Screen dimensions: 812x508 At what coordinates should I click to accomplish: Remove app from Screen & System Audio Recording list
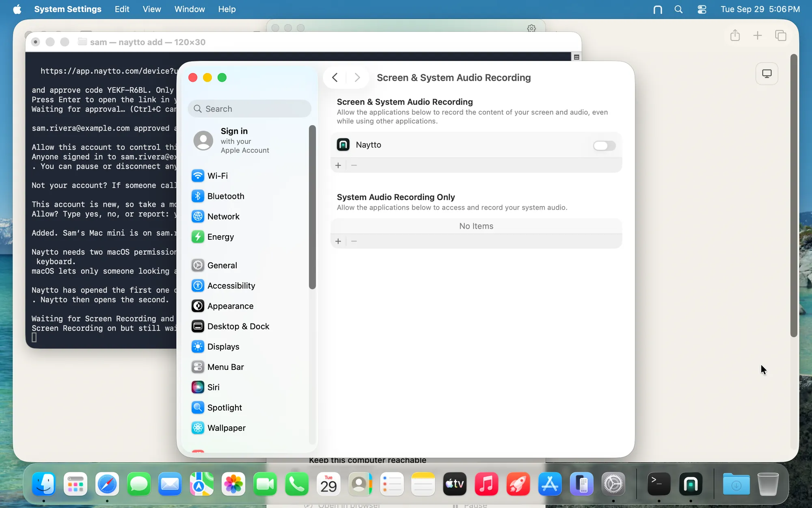tap(354, 165)
